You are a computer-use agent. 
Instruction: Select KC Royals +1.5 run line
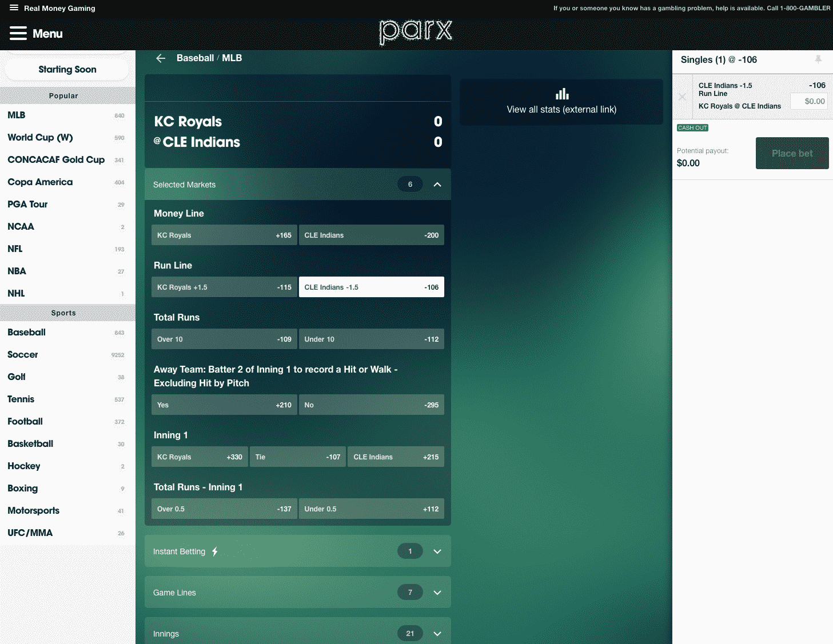[224, 287]
